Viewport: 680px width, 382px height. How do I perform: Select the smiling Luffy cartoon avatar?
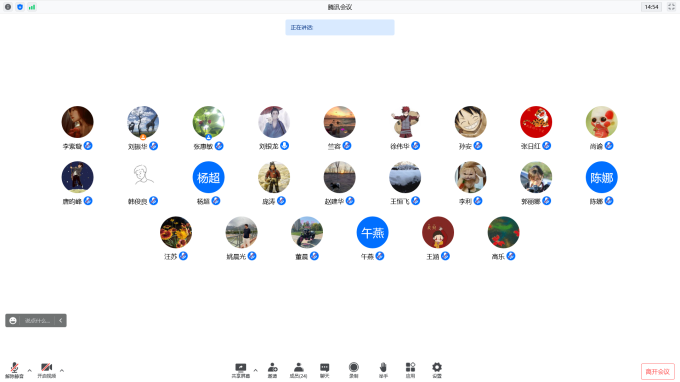tap(471, 122)
